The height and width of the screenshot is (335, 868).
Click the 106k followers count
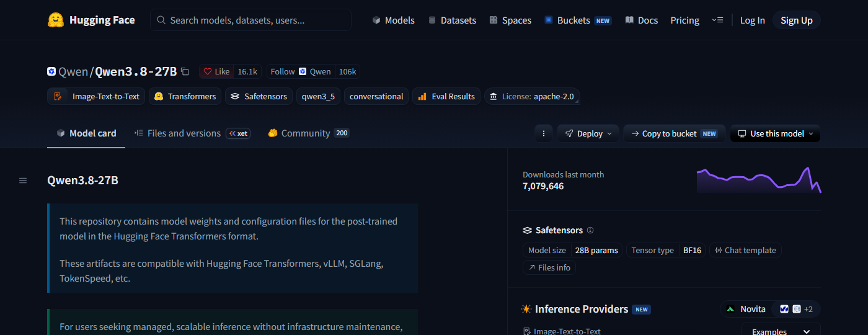click(347, 72)
